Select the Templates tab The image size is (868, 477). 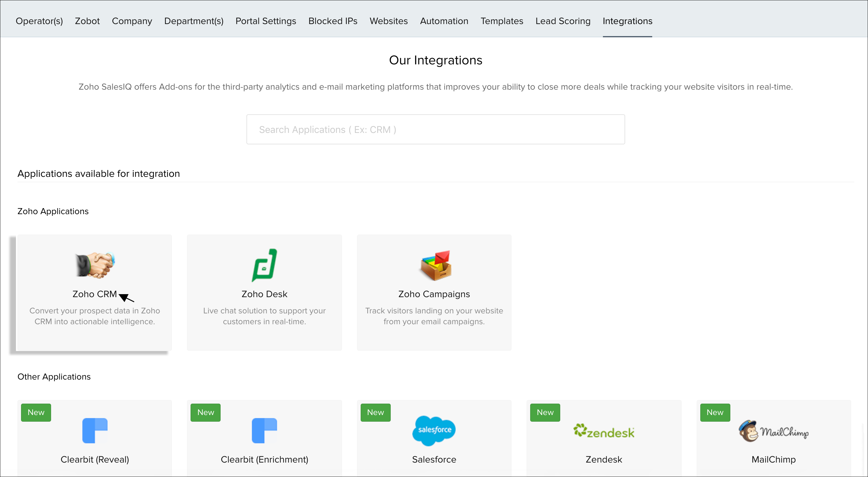click(502, 21)
